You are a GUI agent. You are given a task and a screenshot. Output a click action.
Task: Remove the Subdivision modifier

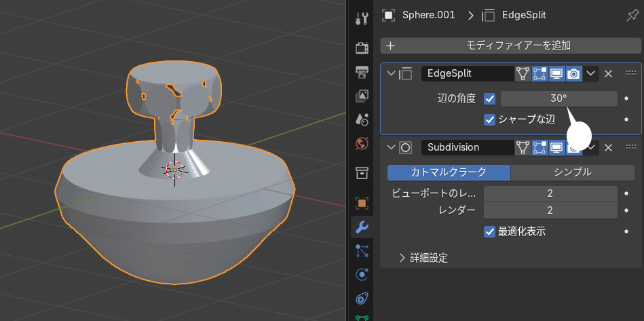coord(609,147)
